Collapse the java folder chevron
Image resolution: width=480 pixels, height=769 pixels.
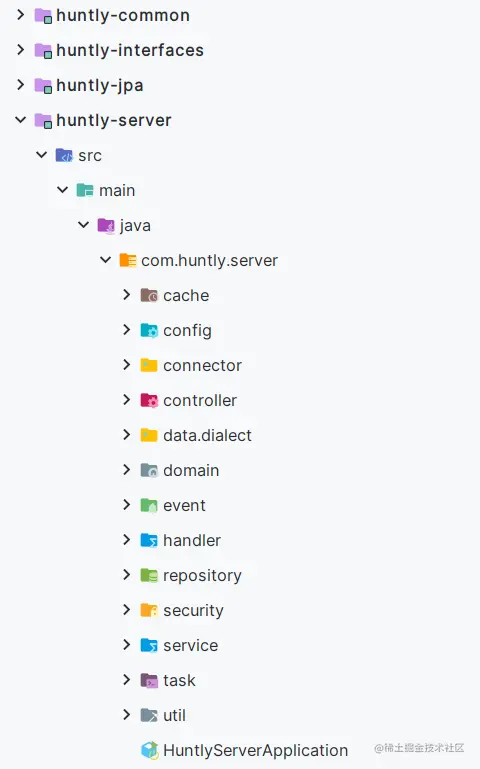(84, 225)
